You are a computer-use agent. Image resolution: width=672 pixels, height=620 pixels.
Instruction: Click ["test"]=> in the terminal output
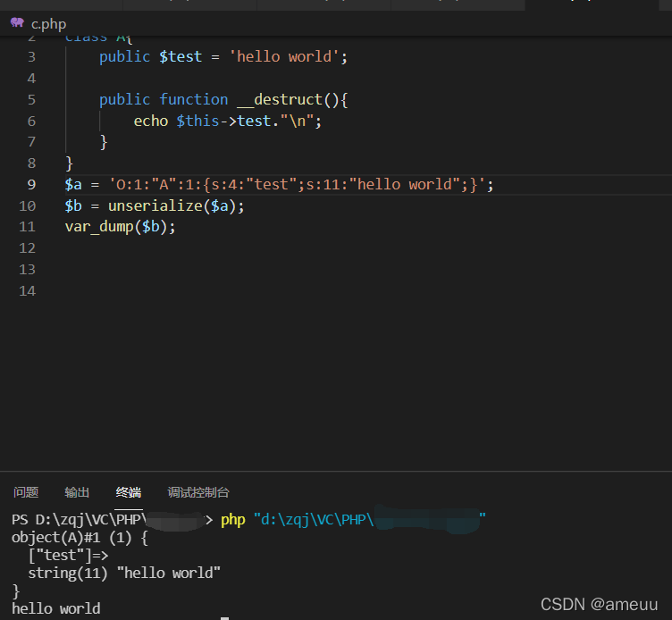pyautogui.click(x=69, y=556)
